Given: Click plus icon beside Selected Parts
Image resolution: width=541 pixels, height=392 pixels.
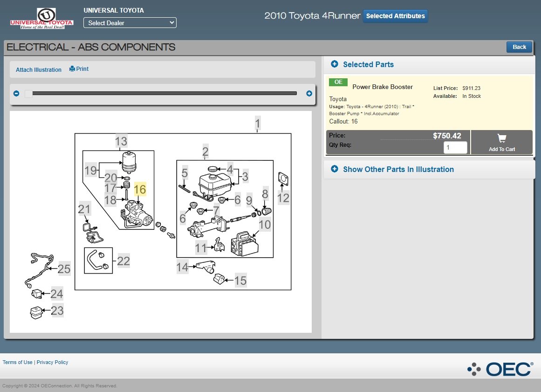Looking at the screenshot, I should click(334, 64).
